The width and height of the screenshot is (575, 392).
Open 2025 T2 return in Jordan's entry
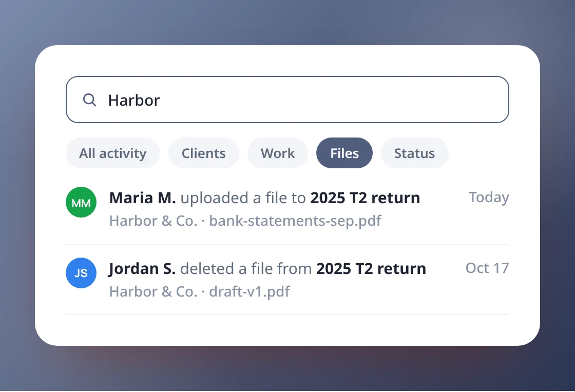[371, 268]
